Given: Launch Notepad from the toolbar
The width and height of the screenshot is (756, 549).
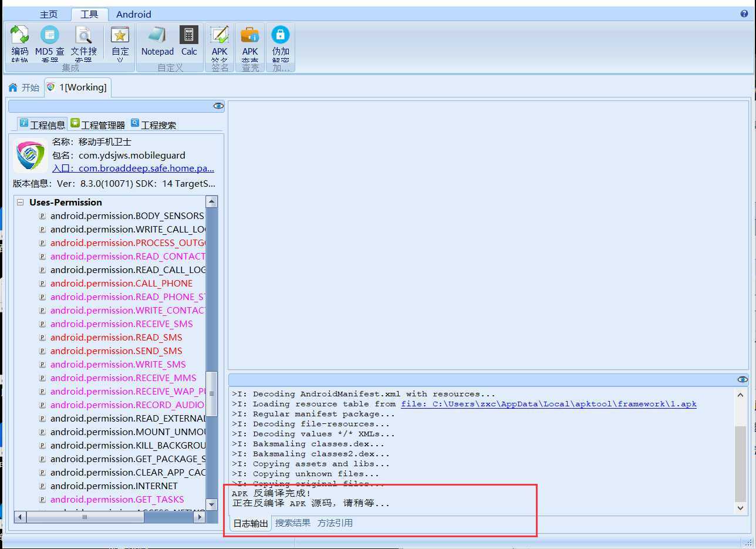Looking at the screenshot, I should click(157, 42).
